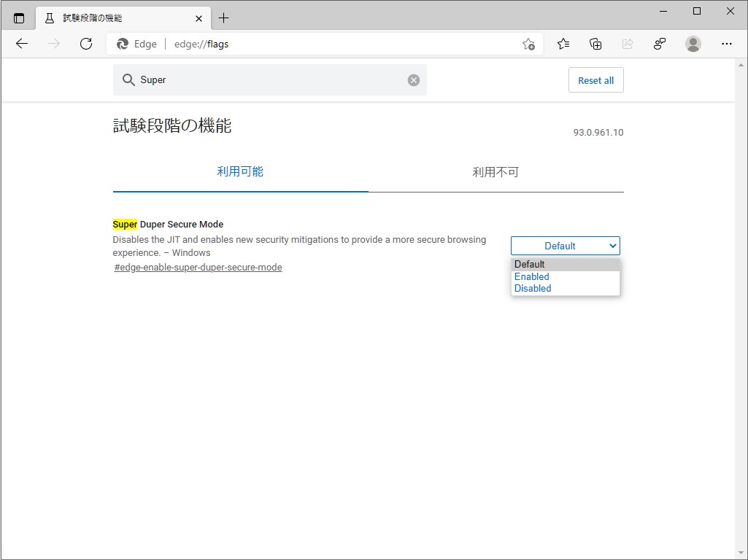Image resolution: width=748 pixels, height=560 pixels.
Task: Click the Reset all button
Action: pyautogui.click(x=595, y=80)
